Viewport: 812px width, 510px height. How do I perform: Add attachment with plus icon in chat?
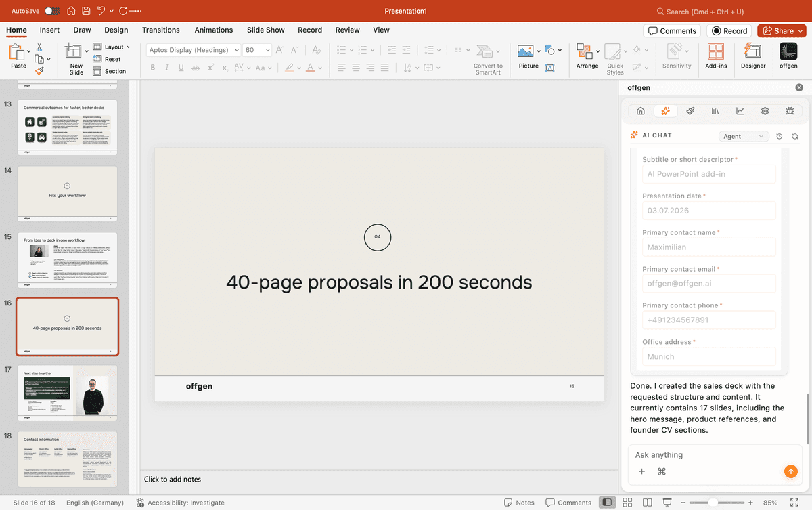coord(641,471)
